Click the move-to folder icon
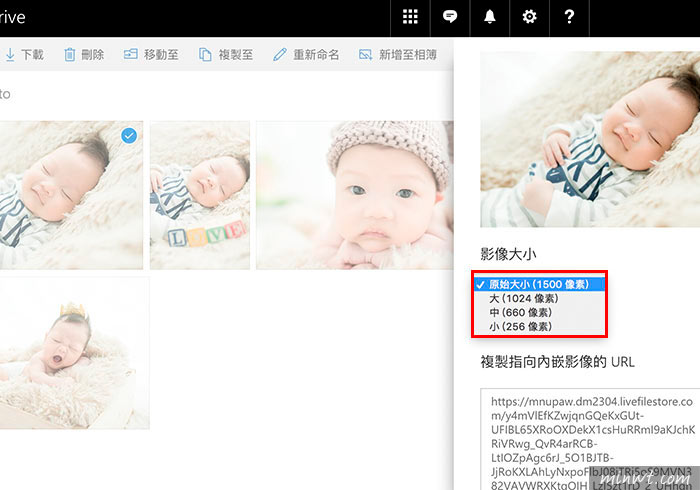The height and width of the screenshot is (490, 700). click(130, 54)
